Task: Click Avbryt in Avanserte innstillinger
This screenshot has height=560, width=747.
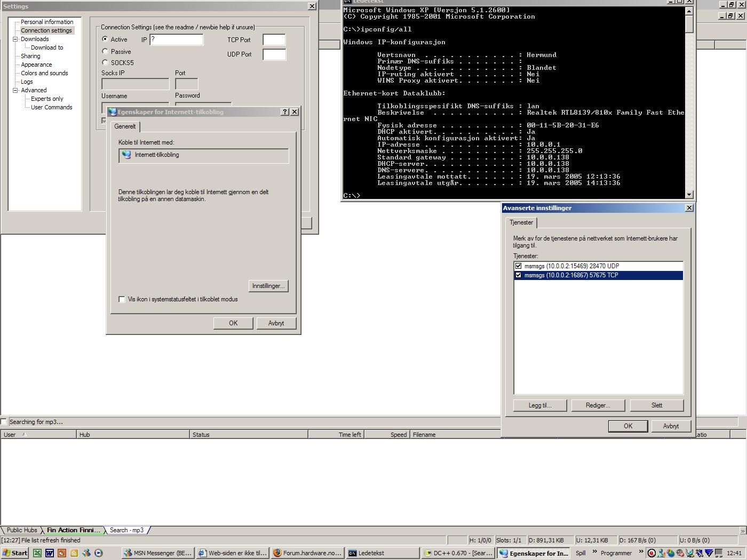Action: point(671,426)
